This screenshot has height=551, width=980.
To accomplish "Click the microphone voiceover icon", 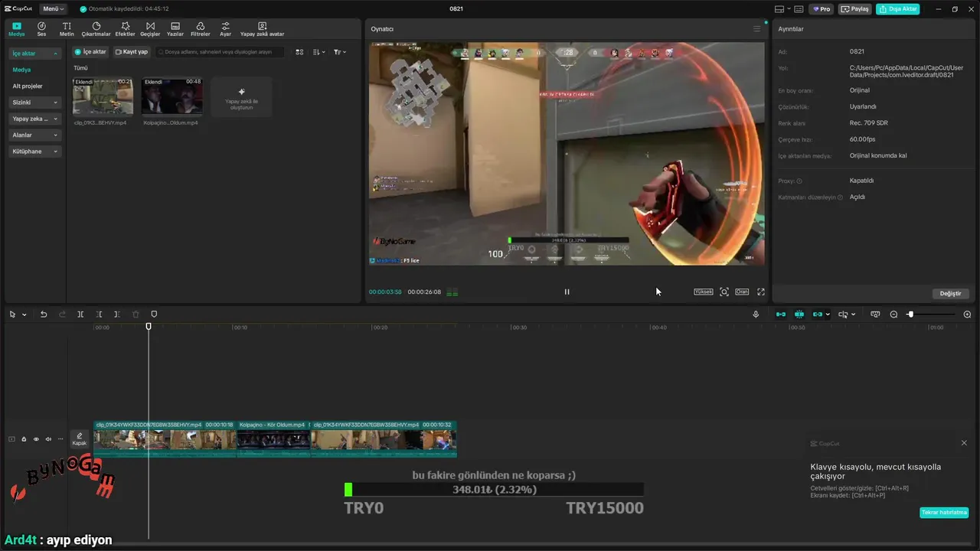I will [756, 315].
